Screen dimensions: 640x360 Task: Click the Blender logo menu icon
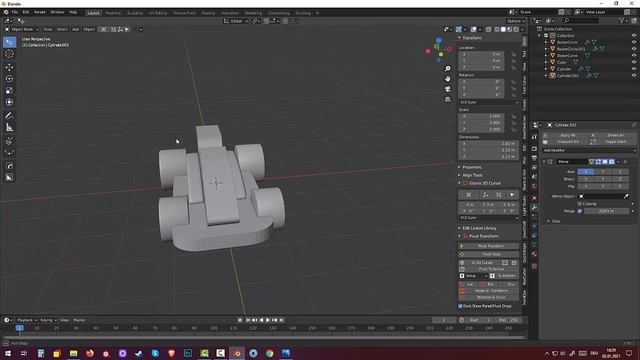[6, 12]
